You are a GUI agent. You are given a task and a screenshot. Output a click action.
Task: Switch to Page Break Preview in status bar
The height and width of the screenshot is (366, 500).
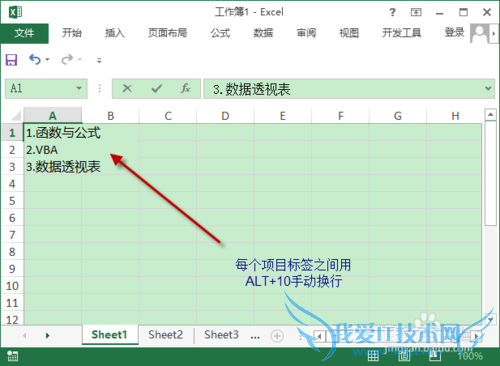435,356
